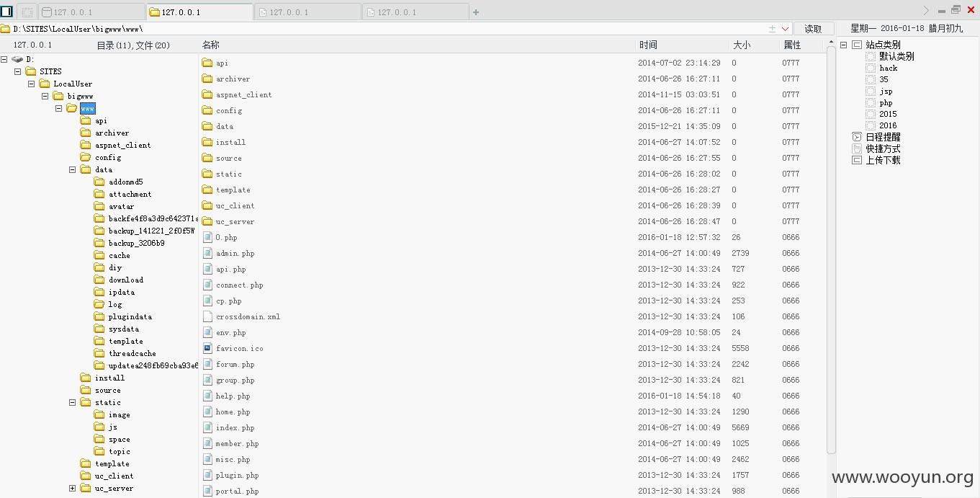Viewport: 980px width, 498px height.
Task: Select the threadcache folder in tree
Action: click(132, 353)
